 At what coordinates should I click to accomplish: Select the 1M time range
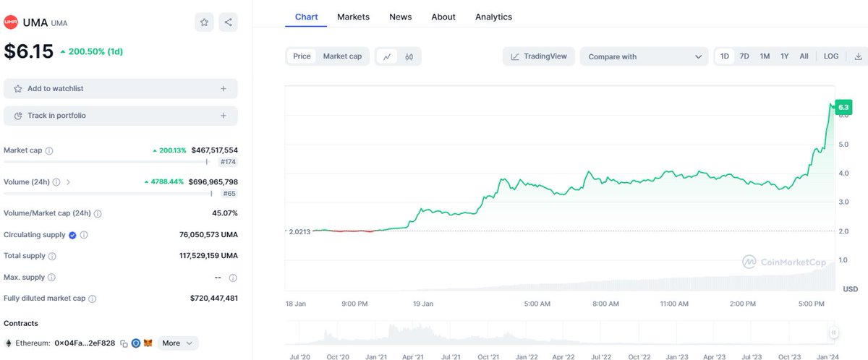(765, 56)
